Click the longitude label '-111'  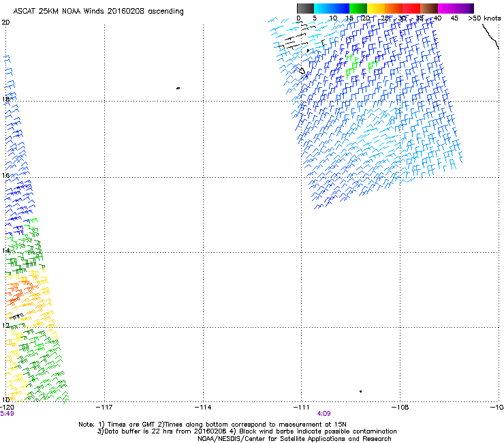tap(302, 408)
